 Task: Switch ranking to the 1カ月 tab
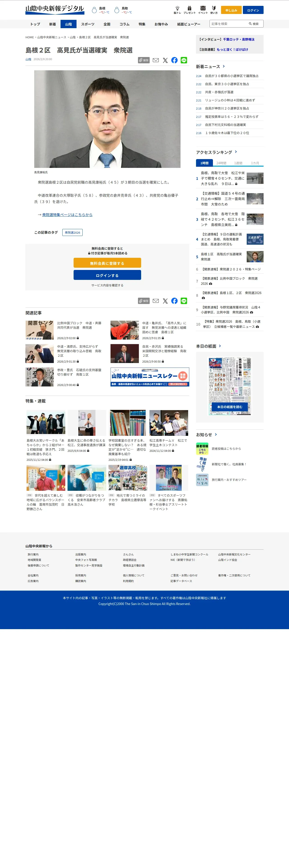tap(255, 163)
